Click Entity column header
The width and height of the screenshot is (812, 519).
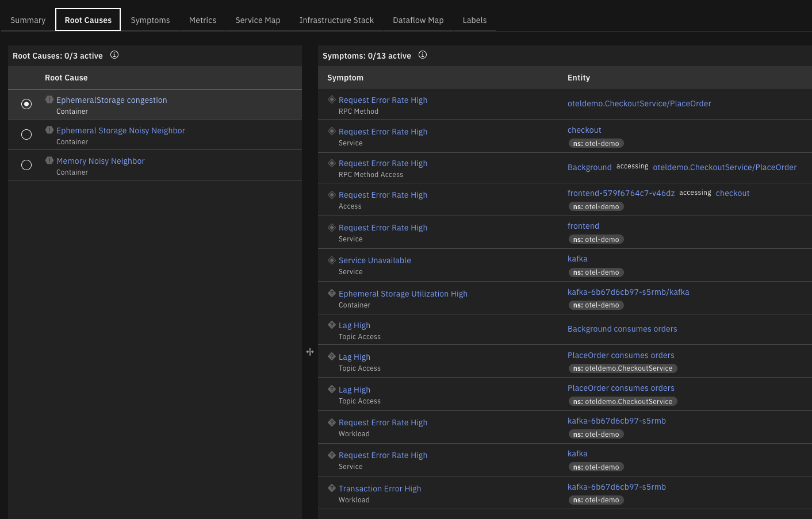[x=579, y=78]
